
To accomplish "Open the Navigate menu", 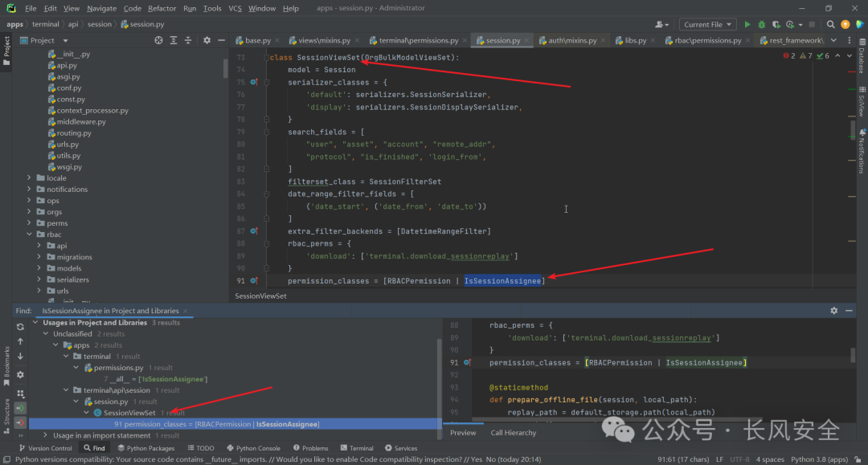I will [101, 8].
